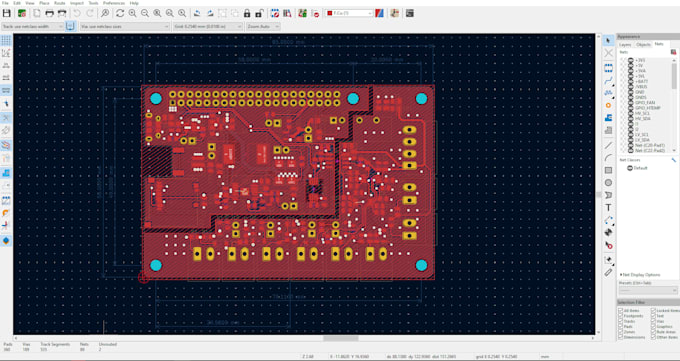Select the Add Vias tool
The image size is (680, 361).
(x=608, y=105)
